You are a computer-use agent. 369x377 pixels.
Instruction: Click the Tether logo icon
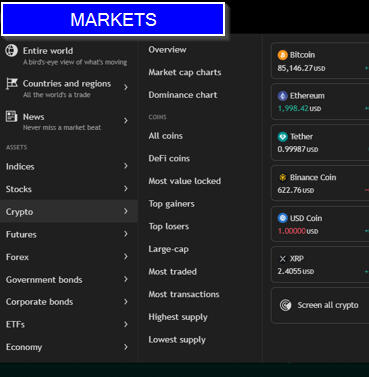click(x=283, y=137)
